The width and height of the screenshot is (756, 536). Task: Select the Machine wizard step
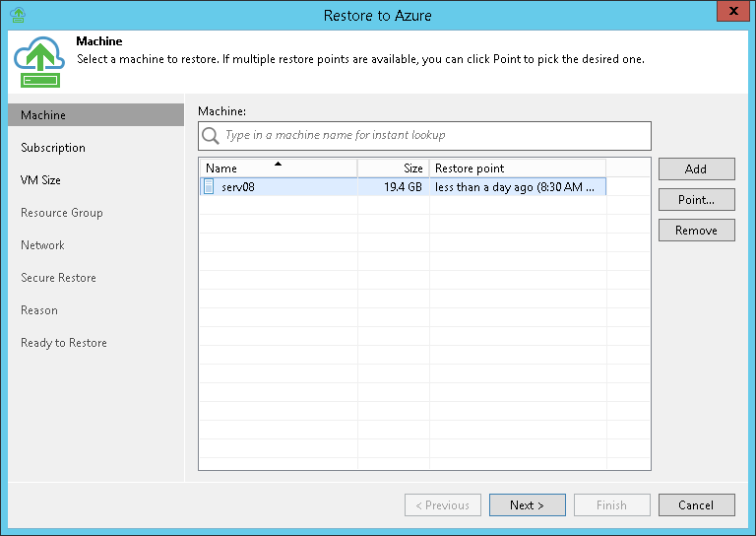click(95, 115)
